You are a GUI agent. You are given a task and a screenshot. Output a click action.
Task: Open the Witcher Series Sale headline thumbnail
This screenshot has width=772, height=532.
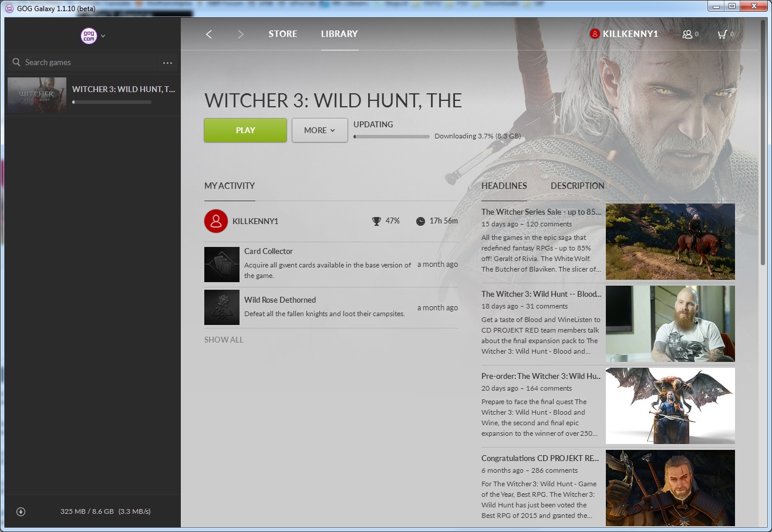coord(670,242)
